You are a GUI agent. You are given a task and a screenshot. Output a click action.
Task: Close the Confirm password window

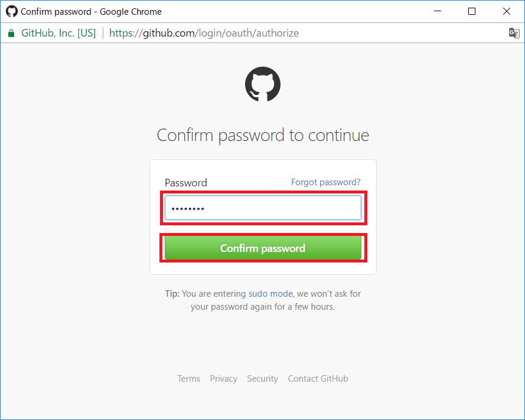click(x=507, y=11)
